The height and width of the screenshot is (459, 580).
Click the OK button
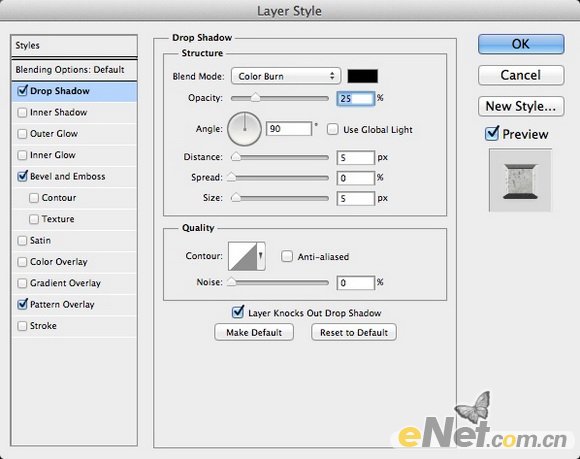click(x=521, y=44)
